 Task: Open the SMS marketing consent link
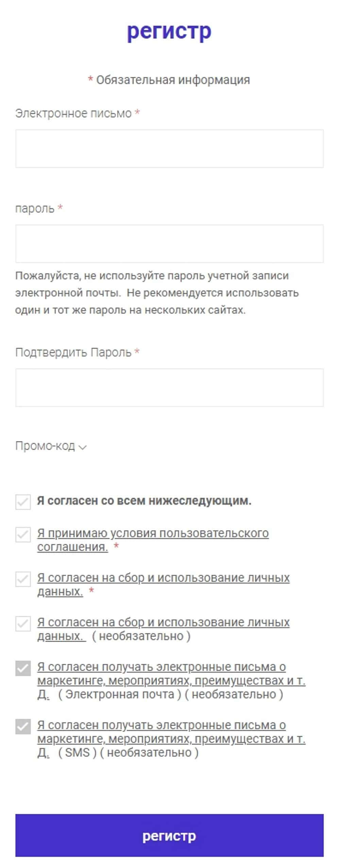161,725
